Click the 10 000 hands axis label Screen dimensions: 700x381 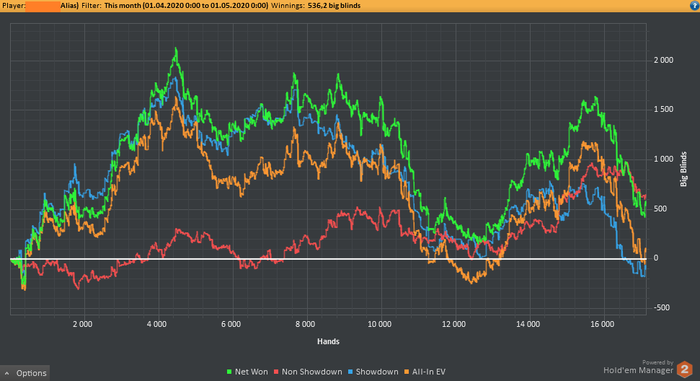(x=379, y=324)
